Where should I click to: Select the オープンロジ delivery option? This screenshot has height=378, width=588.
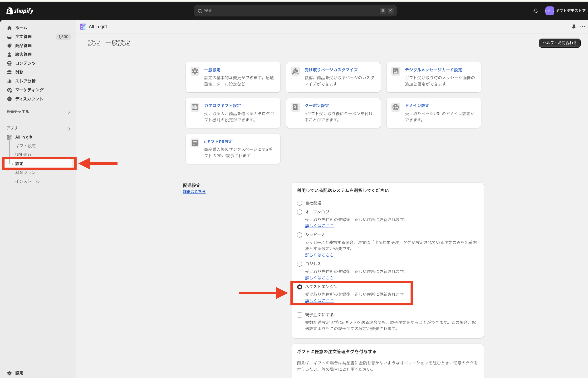pos(299,212)
